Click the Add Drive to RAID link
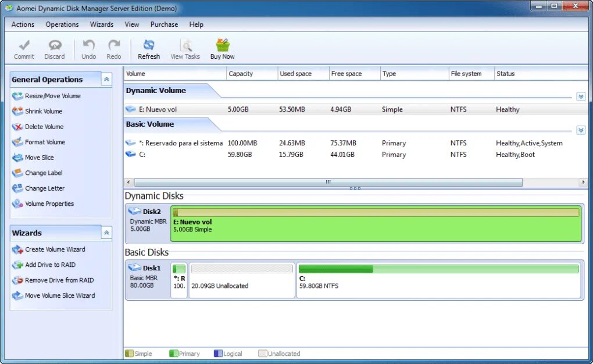 (51, 265)
